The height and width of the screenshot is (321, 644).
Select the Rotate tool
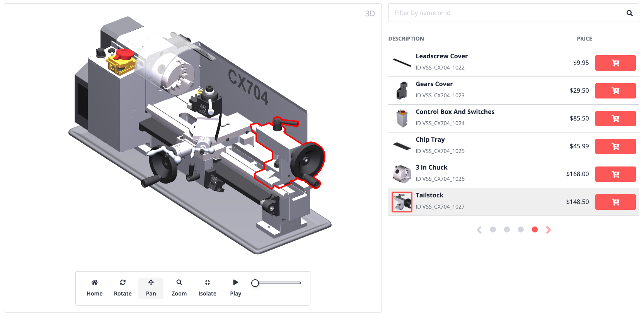(123, 288)
